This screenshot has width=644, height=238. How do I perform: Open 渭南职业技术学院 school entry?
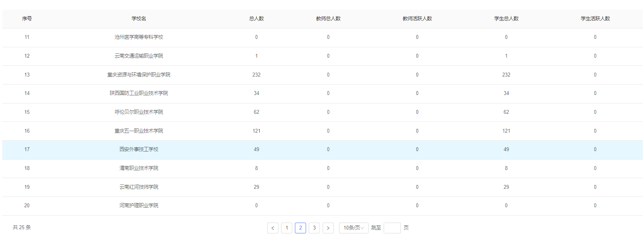click(139, 168)
